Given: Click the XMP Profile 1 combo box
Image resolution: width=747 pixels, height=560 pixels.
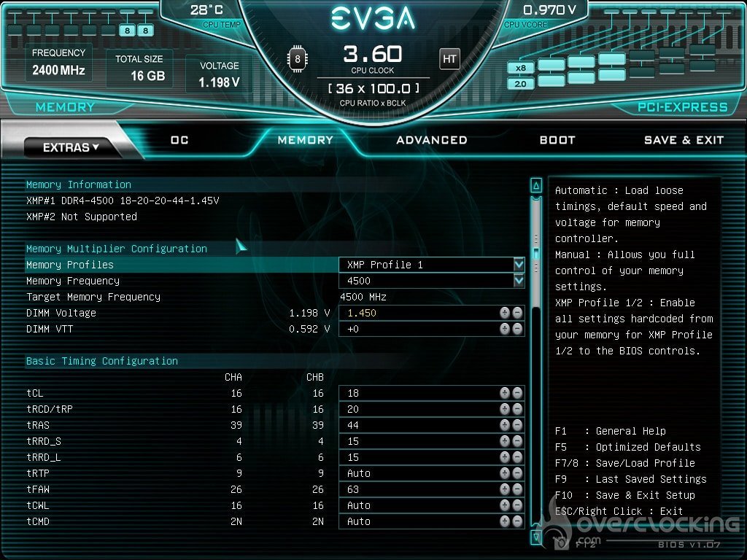Looking at the screenshot, I should coord(432,265).
